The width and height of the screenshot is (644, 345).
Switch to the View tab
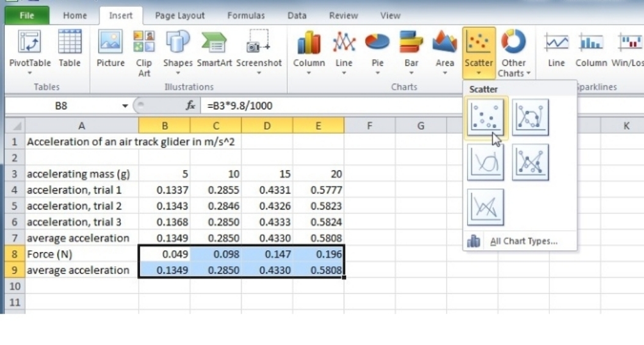[x=390, y=16]
